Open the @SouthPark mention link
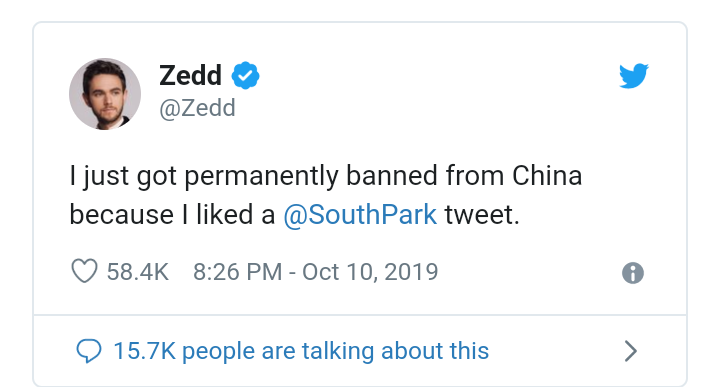The height and width of the screenshot is (387, 720). point(360,215)
